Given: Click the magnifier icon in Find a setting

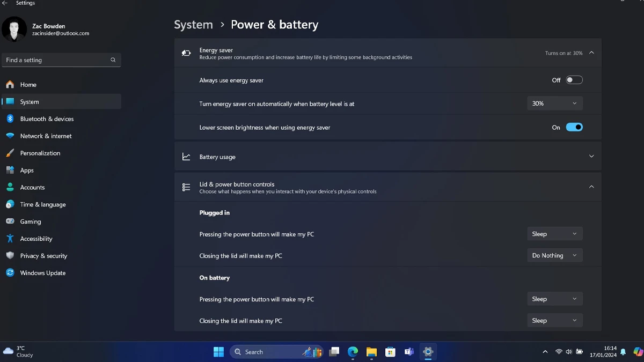Looking at the screenshot, I should (x=113, y=60).
